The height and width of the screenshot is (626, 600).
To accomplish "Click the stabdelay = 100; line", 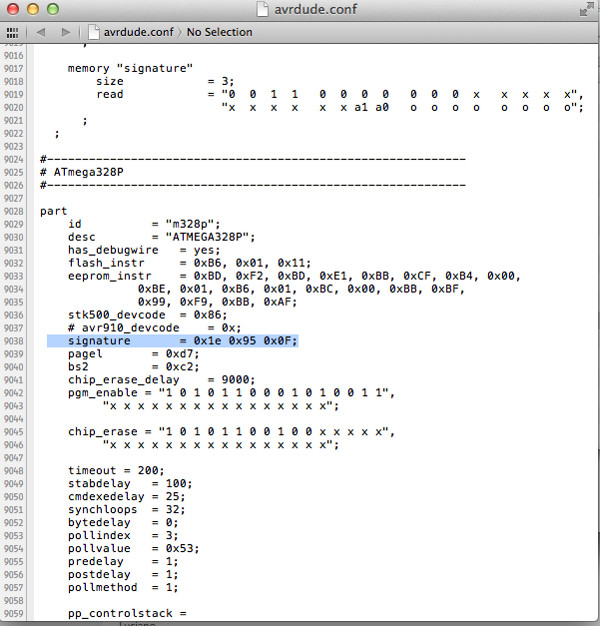I will pos(130,484).
